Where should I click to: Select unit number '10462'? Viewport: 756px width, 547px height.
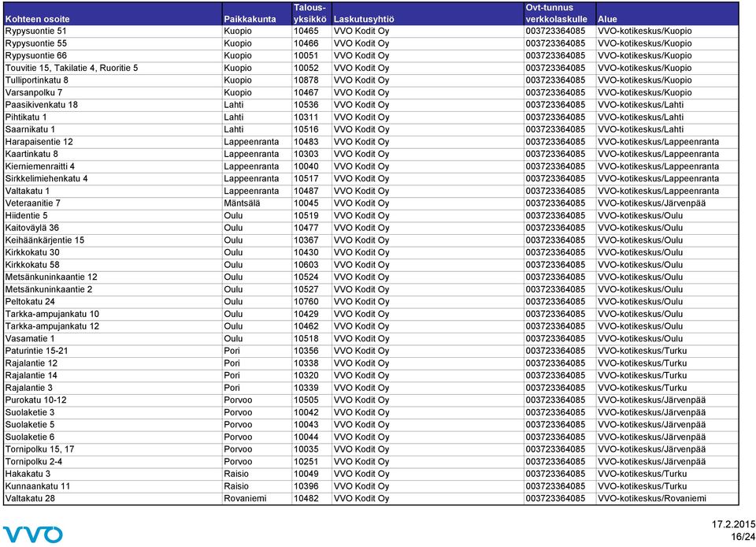pyautogui.click(x=306, y=326)
